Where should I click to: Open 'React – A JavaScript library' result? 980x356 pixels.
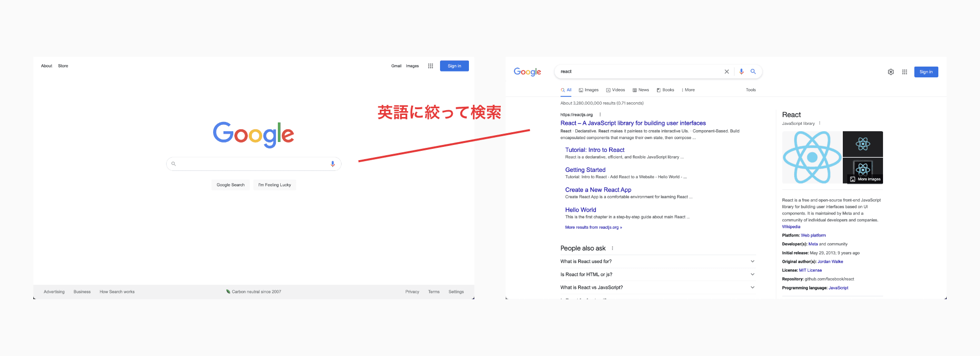(x=633, y=123)
